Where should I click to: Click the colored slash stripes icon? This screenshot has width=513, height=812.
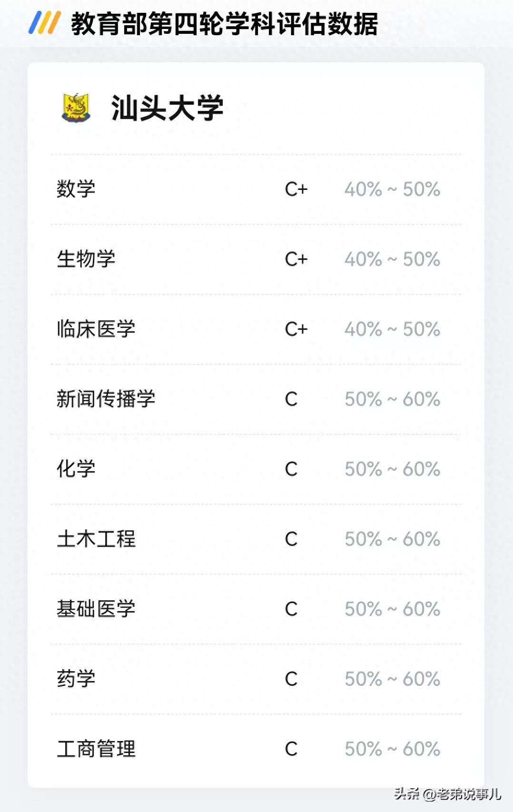[44, 23]
